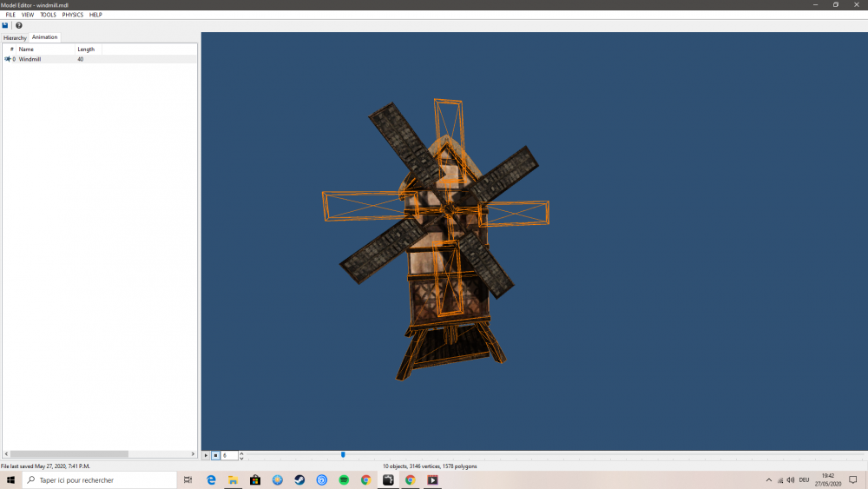Viewport: 868px width, 489px height.
Task: Open the FILE menu
Action: [x=10, y=15]
